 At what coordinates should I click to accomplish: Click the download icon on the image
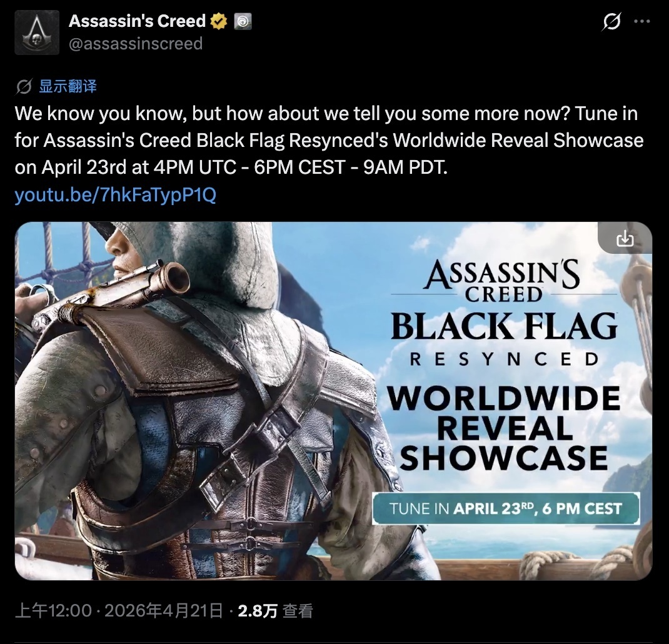[x=625, y=239]
